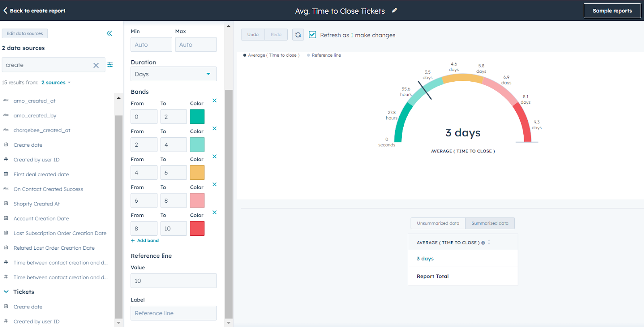Click the Redo button

276,35
